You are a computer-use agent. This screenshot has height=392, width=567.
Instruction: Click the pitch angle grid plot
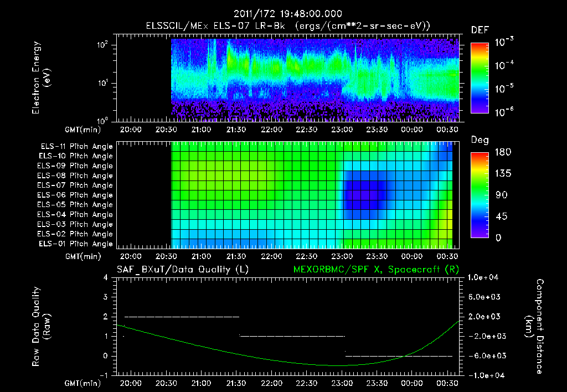(x=288, y=195)
